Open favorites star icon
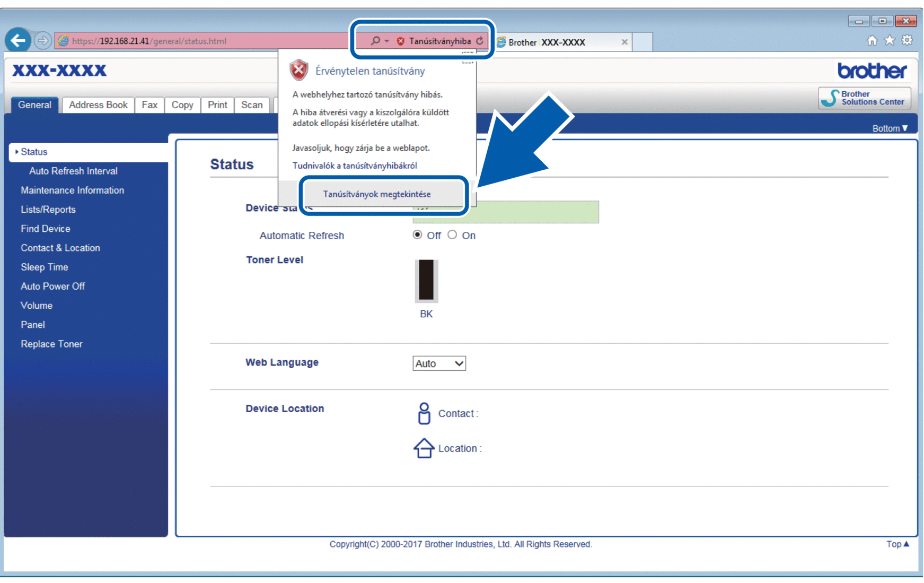 890,40
